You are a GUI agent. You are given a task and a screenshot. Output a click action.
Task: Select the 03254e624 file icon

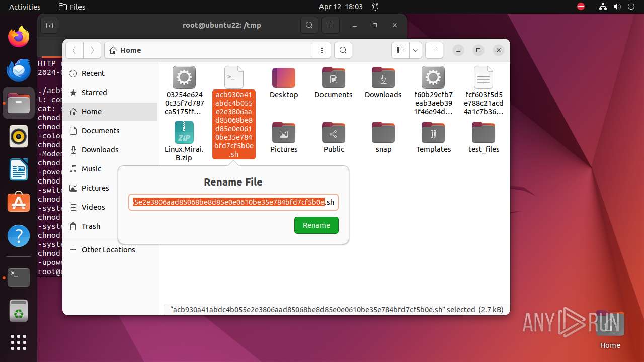click(184, 77)
